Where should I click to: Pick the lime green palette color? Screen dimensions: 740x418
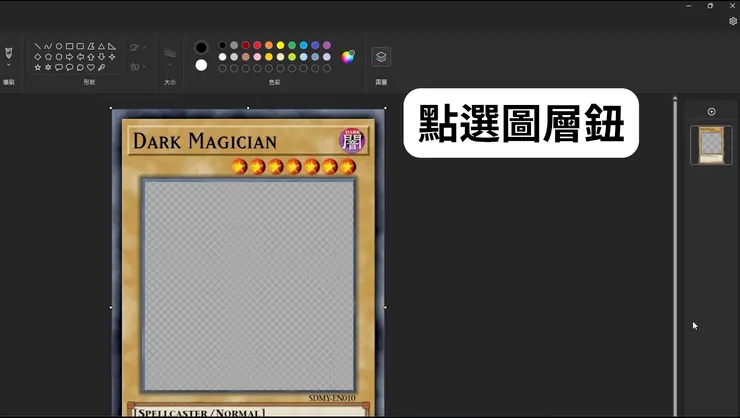(x=292, y=57)
